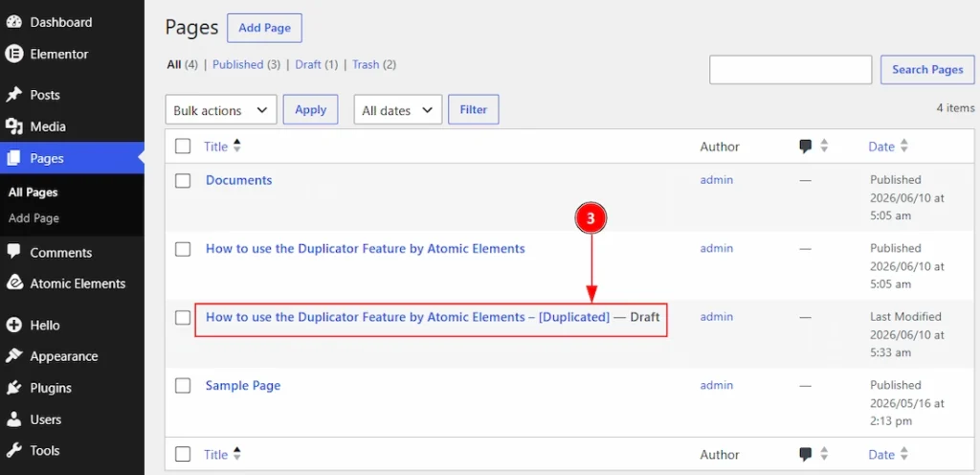Tick the select-all checkbox in table header
Image resolution: width=980 pixels, height=475 pixels.
[183, 147]
